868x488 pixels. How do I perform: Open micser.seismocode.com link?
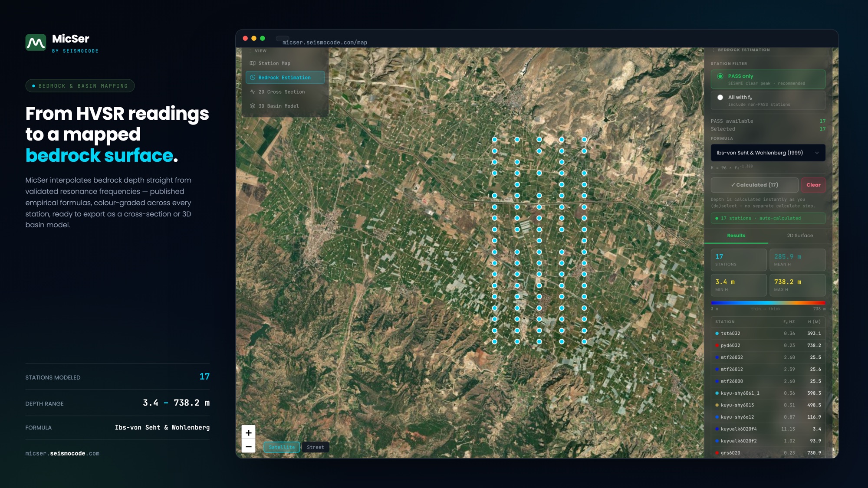[x=62, y=453]
